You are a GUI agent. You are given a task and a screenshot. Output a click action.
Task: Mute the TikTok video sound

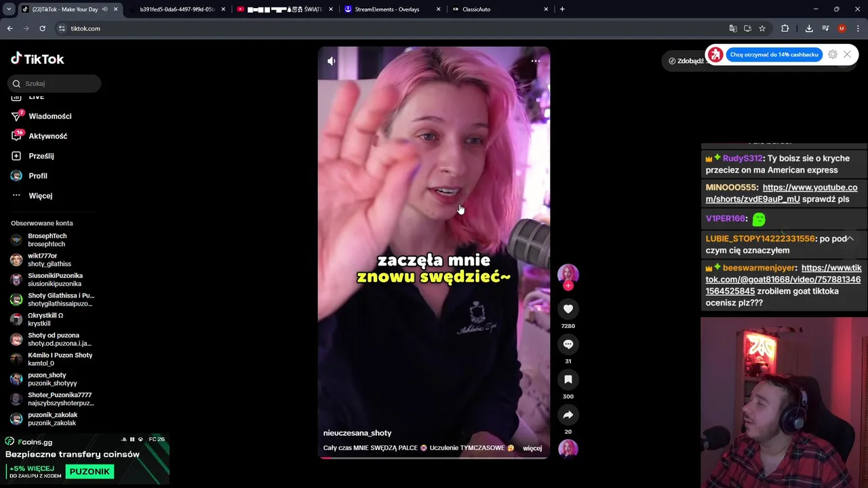coord(331,61)
